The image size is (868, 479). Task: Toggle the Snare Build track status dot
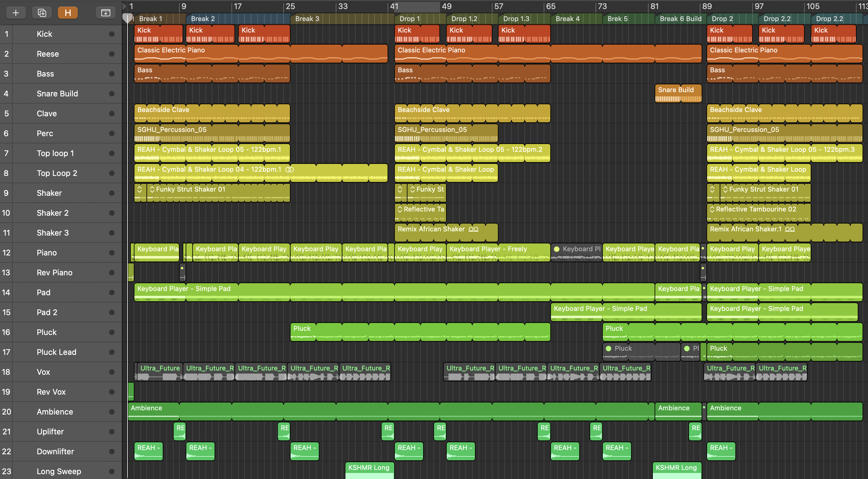pyautogui.click(x=112, y=94)
